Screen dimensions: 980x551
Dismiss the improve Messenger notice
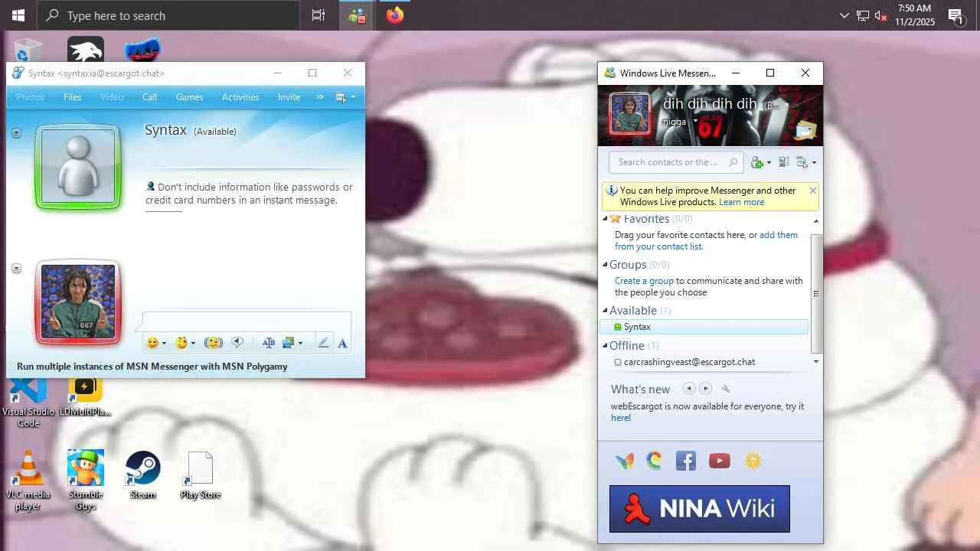pyautogui.click(x=813, y=191)
